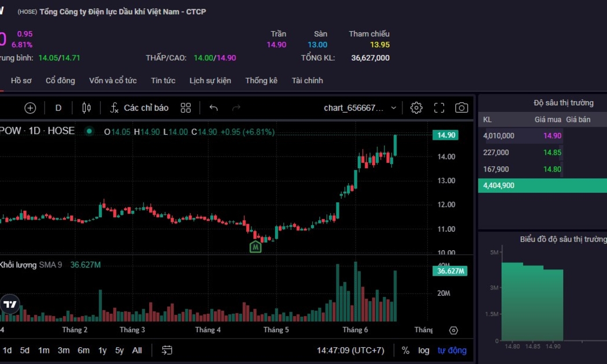Viewport: 607px width, 364px height.
Task: Click the 14.90 bid price row
Action: pyautogui.click(x=552, y=136)
